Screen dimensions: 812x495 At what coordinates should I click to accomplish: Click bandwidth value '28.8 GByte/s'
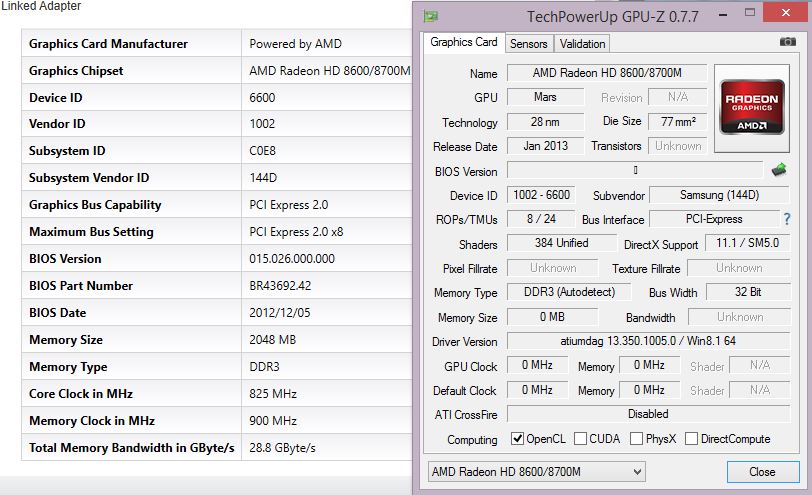(x=282, y=448)
